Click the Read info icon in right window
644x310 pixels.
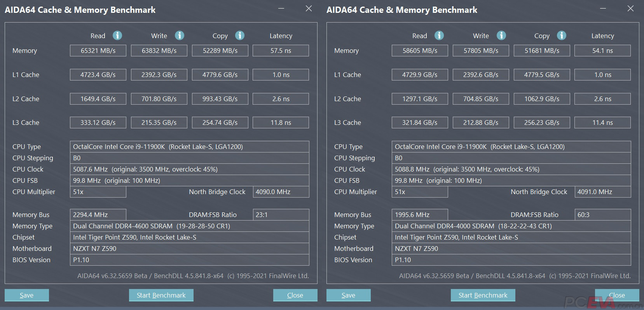coord(439,35)
